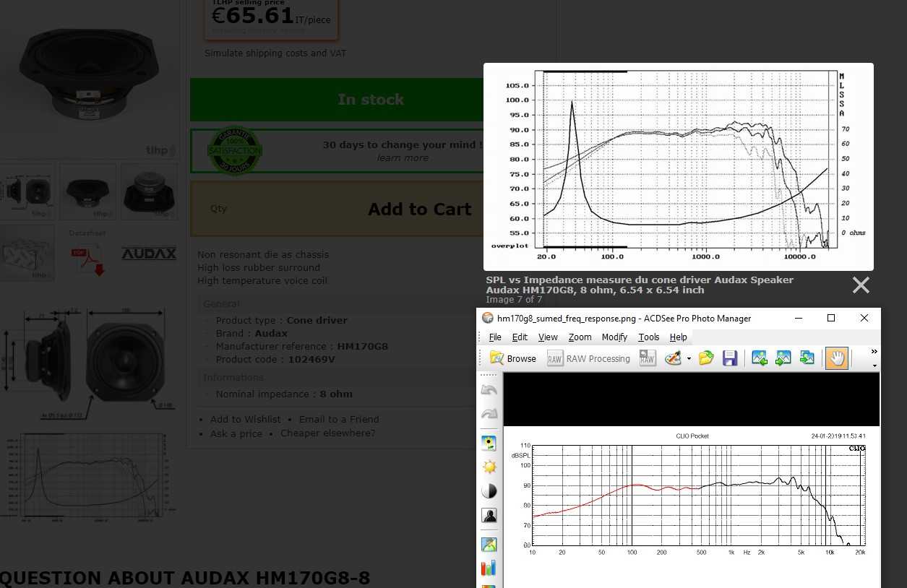Screen dimensions: 907x588
Task: Click the Add to Cart button
Action: [419, 209]
